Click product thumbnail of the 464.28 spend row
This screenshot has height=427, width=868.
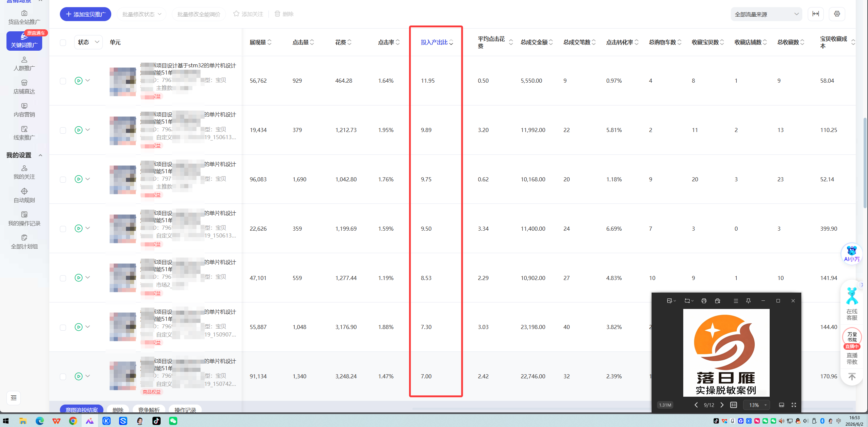pyautogui.click(x=123, y=82)
